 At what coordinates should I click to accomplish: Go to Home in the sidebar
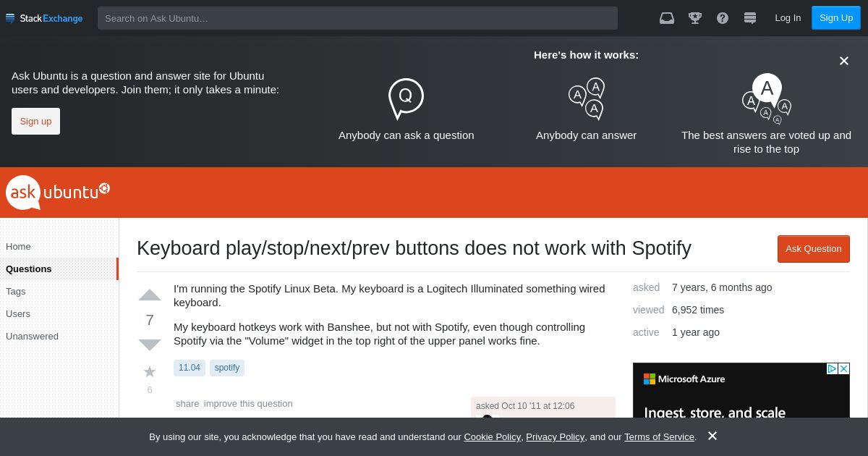[x=18, y=246]
